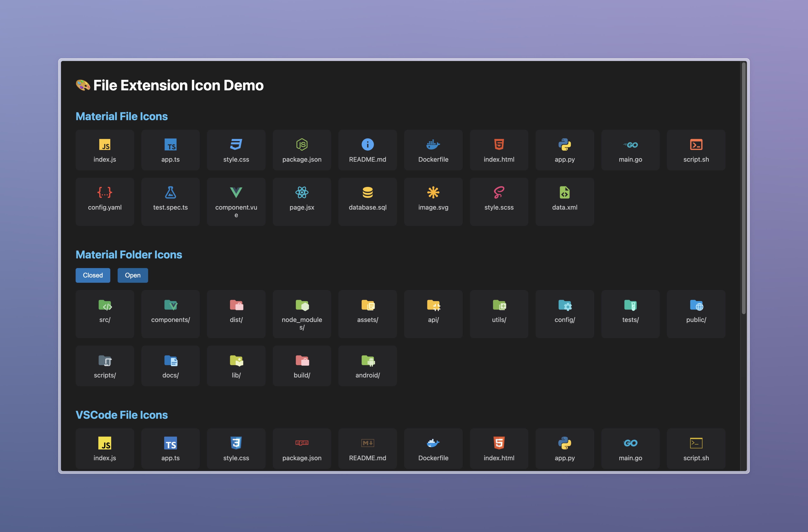Select the VSCode README.md markdown icon
Image resolution: width=808 pixels, height=532 pixels.
coord(367,443)
